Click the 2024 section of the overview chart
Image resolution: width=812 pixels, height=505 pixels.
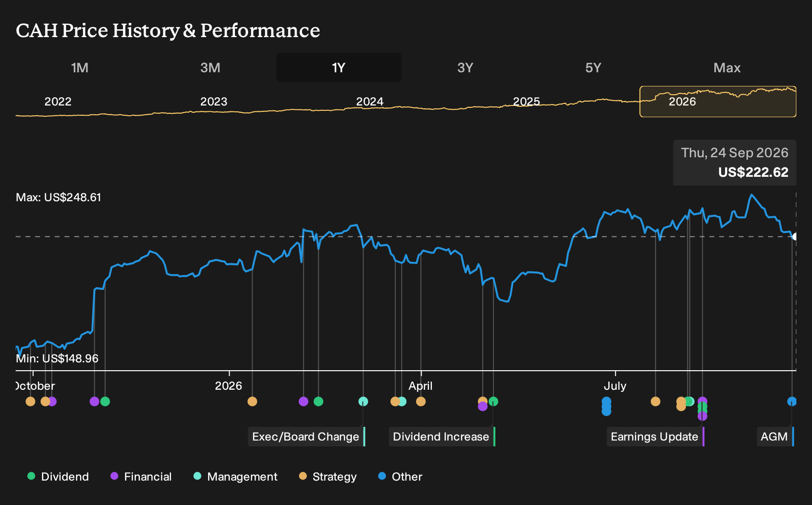[369, 102]
